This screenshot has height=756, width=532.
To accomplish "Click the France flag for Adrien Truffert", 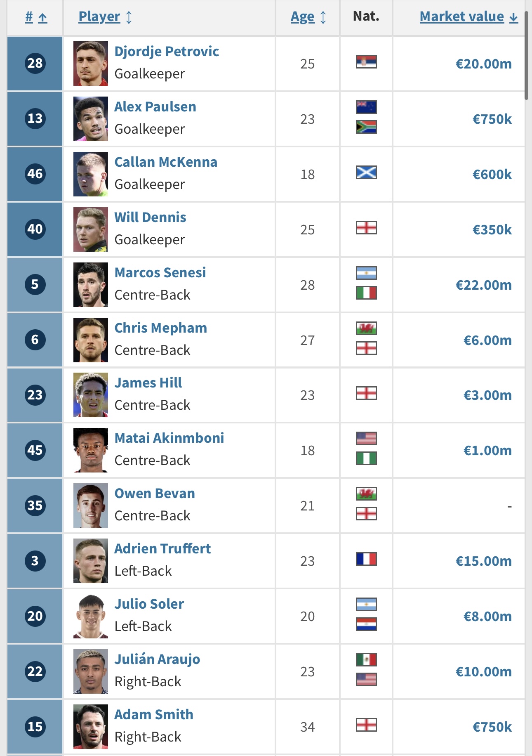I will [x=366, y=559].
